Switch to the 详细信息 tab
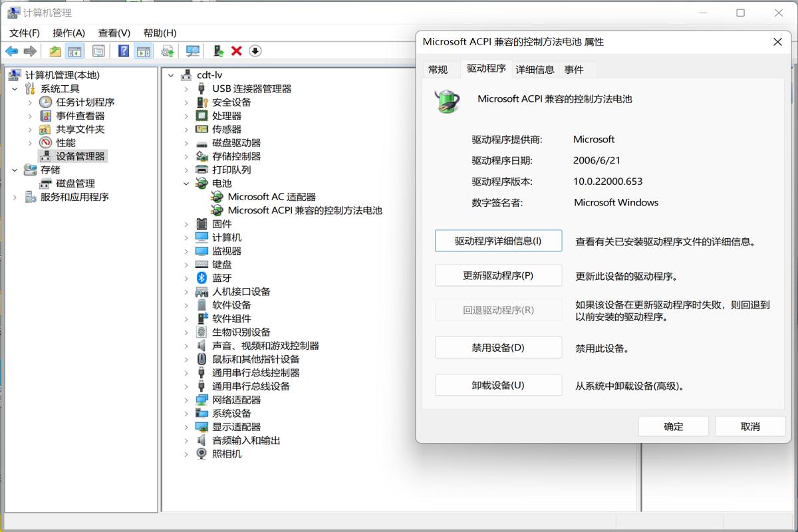The height and width of the screenshot is (532, 798). point(535,69)
